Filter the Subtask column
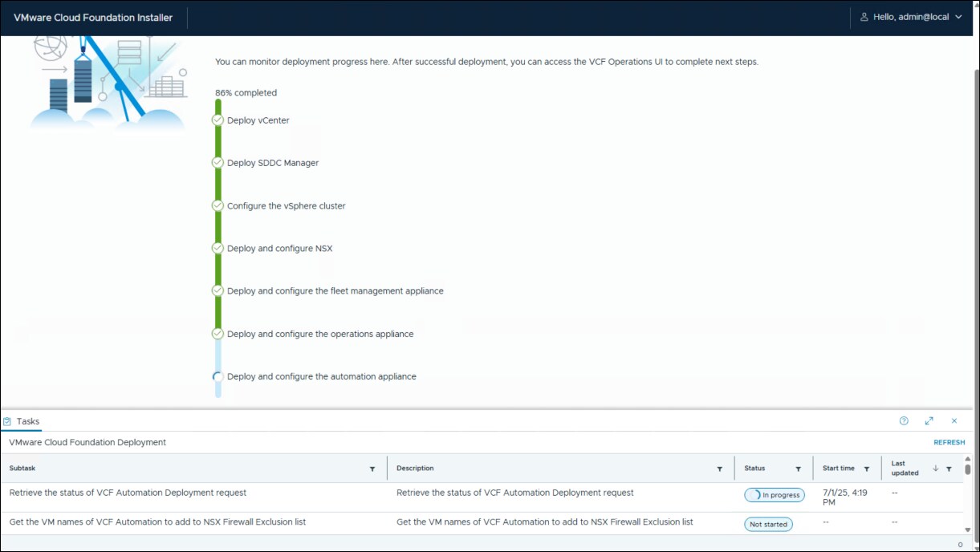Image resolution: width=980 pixels, height=552 pixels. pyautogui.click(x=372, y=469)
